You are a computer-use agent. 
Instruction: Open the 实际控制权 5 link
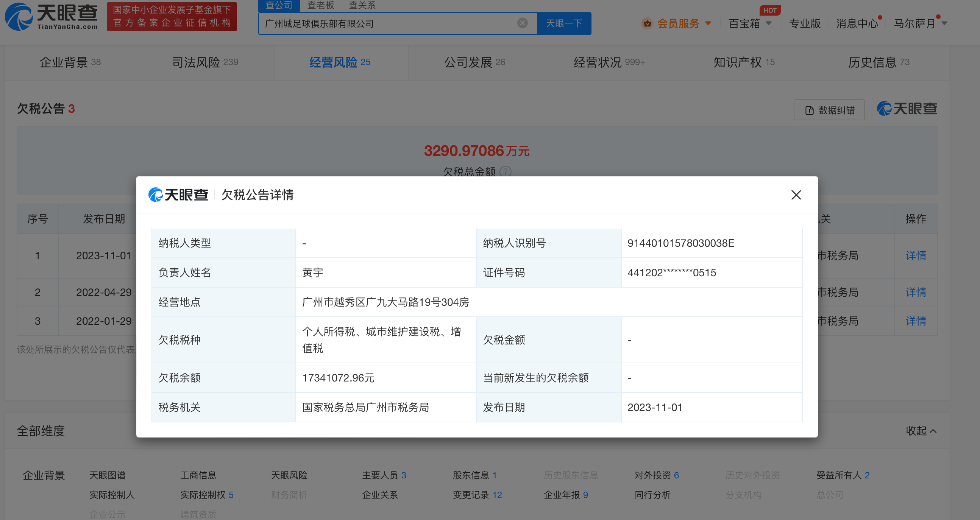click(x=207, y=495)
